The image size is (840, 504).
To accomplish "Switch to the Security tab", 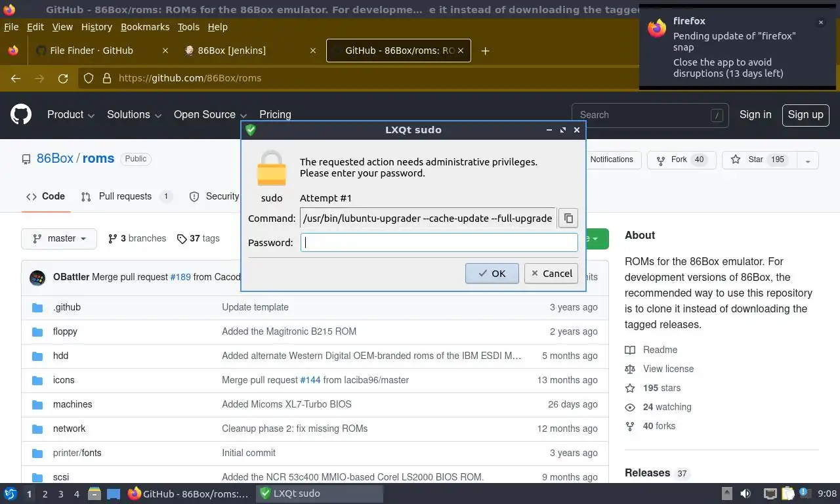I will 214,196.
